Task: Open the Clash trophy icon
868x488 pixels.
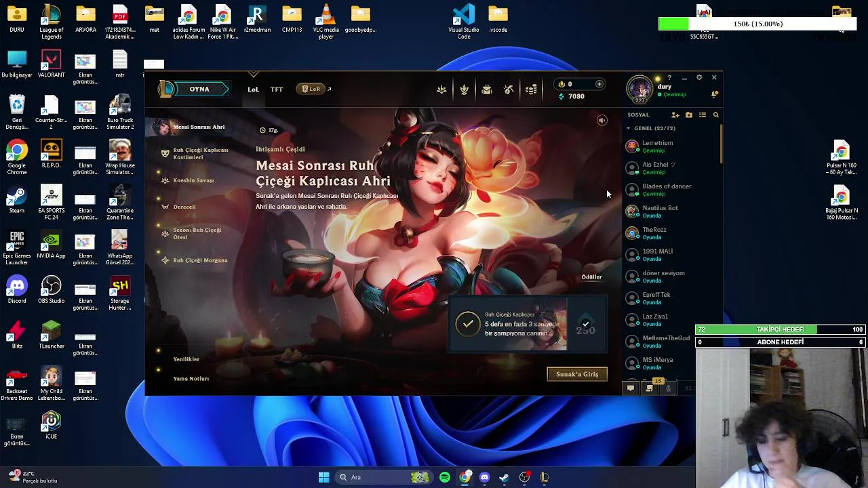Action: coord(464,89)
